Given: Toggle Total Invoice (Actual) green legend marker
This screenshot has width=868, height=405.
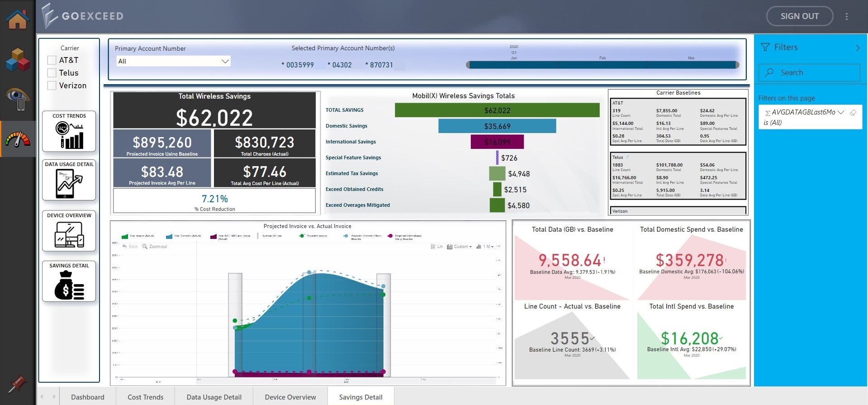Looking at the screenshot, I should [x=125, y=236].
